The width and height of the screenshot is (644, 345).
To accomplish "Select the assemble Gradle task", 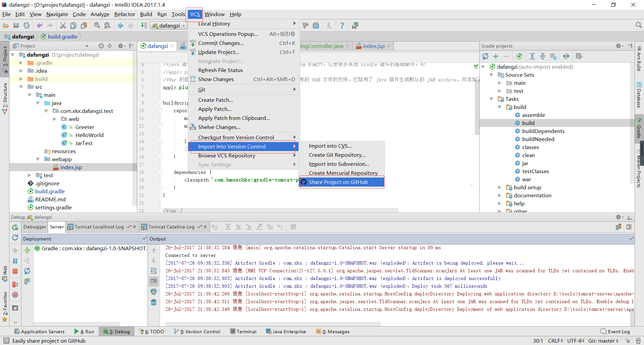I will (533, 115).
